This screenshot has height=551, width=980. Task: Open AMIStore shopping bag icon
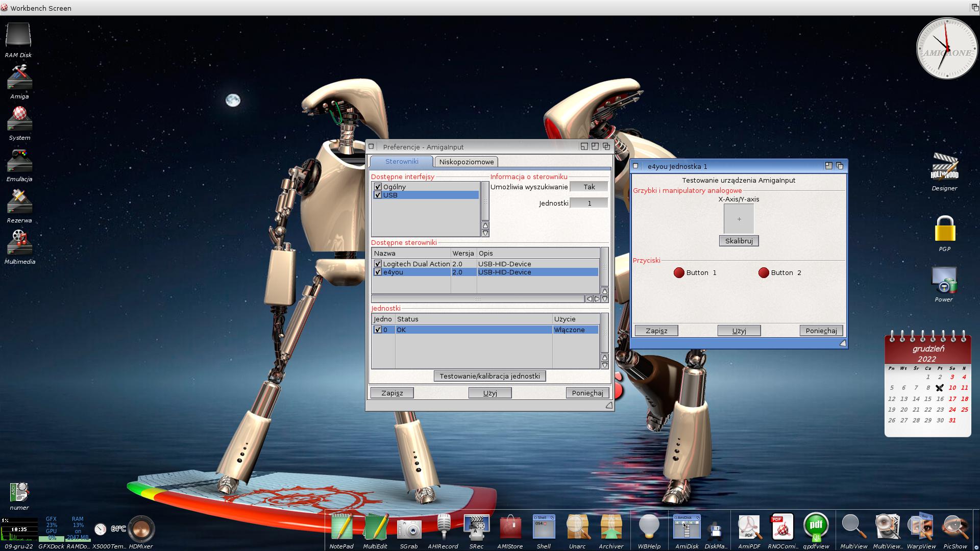click(x=510, y=528)
